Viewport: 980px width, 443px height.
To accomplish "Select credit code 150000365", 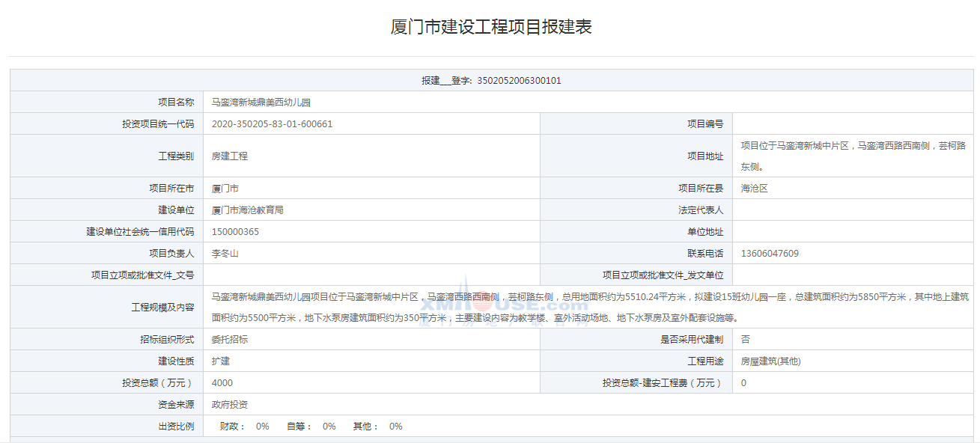I will click(x=236, y=232).
